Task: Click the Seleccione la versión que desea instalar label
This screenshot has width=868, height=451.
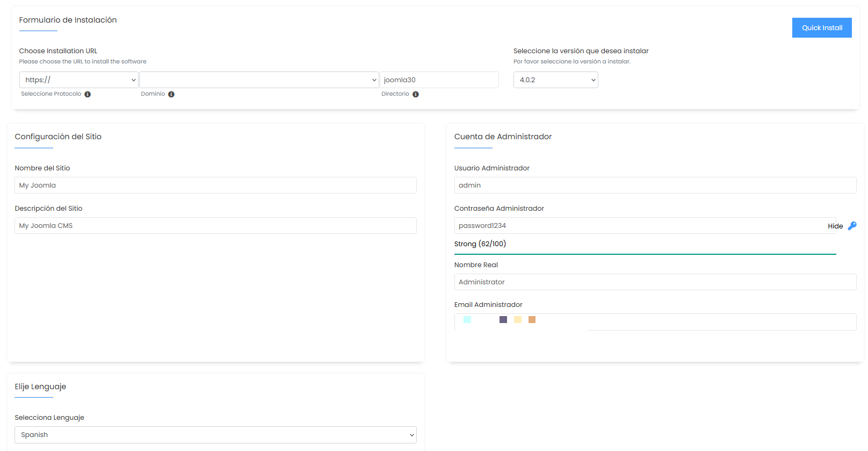Action: pos(581,51)
